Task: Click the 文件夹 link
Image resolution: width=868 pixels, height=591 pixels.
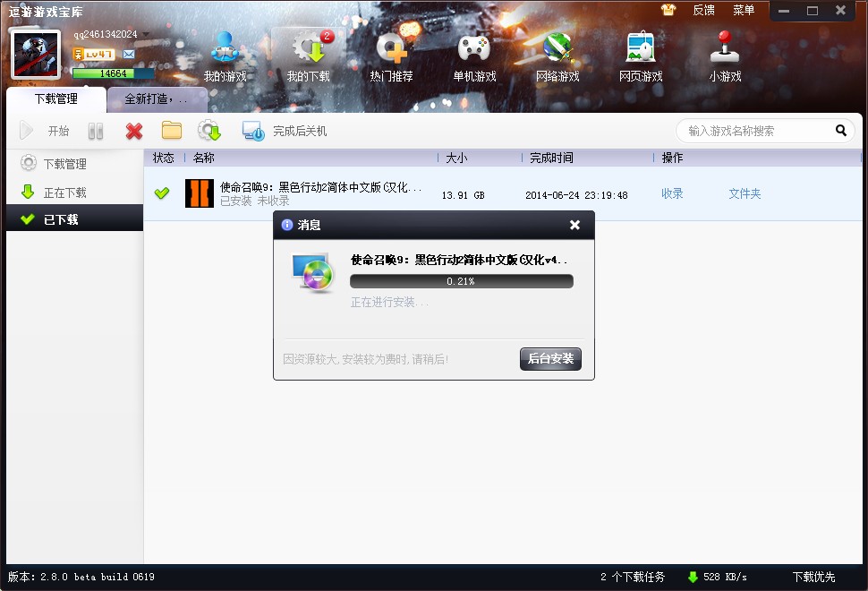Action: pos(745,193)
